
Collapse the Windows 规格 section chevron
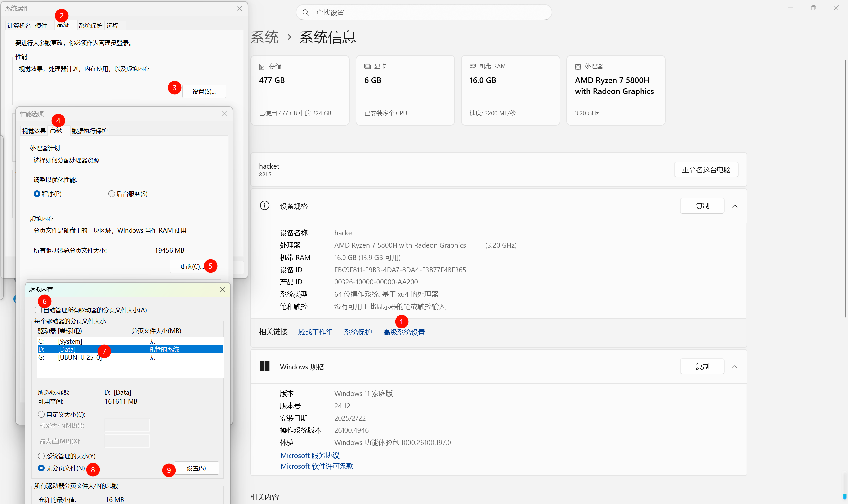click(734, 367)
